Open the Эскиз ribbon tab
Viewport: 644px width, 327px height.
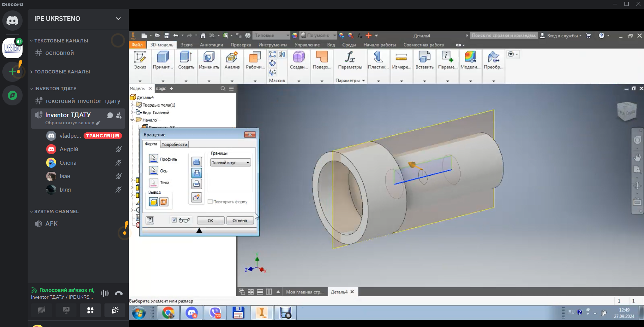186,45
